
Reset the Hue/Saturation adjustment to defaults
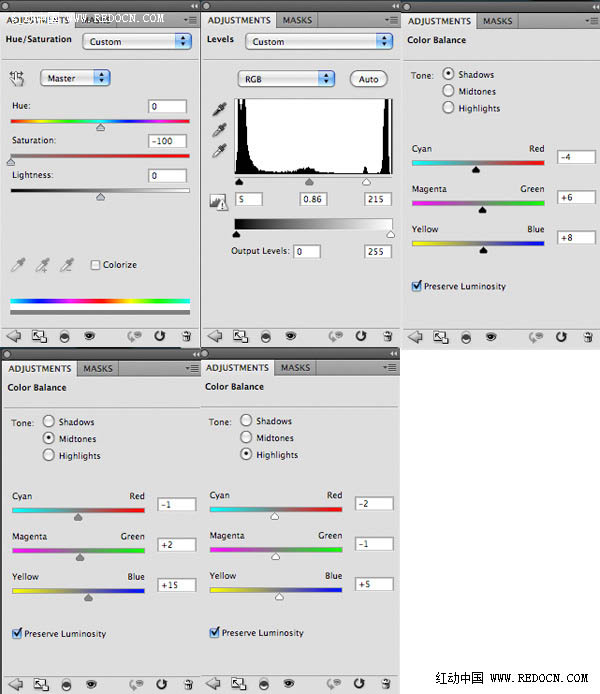[x=160, y=336]
